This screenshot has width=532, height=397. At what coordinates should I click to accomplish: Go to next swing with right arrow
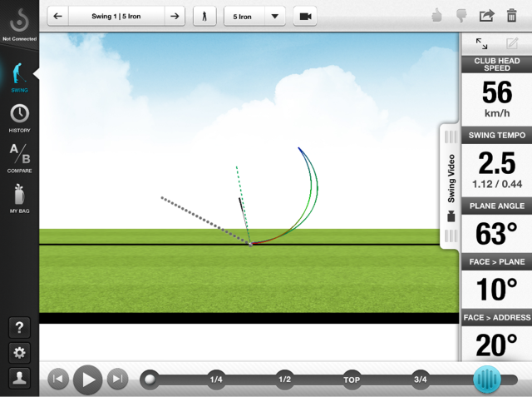[175, 17]
